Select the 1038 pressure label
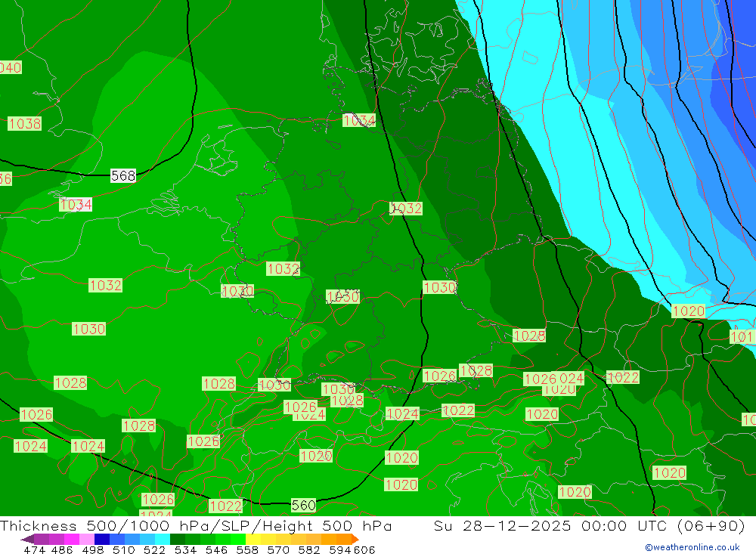This screenshot has width=756, height=554. [25, 124]
